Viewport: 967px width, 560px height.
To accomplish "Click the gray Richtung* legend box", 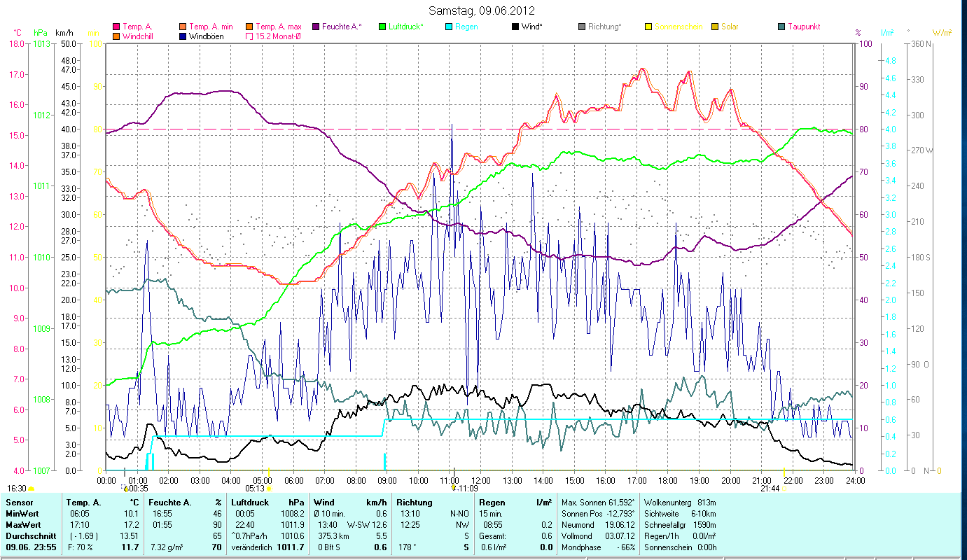I will point(582,27).
